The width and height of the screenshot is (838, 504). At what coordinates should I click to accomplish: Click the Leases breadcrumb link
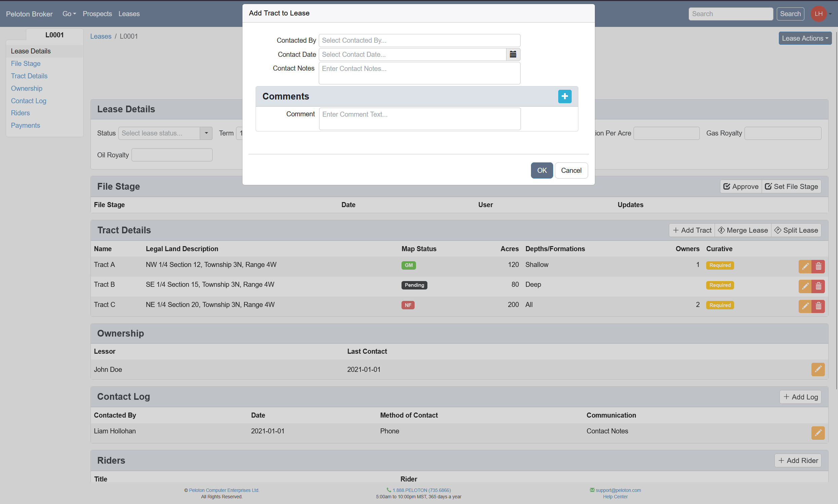pyautogui.click(x=101, y=36)
